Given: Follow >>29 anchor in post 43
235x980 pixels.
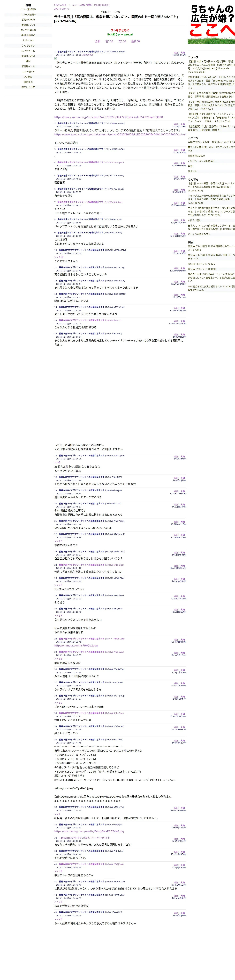Looking at the screenshot, I should pyautogui.click(x=58, y=919).
